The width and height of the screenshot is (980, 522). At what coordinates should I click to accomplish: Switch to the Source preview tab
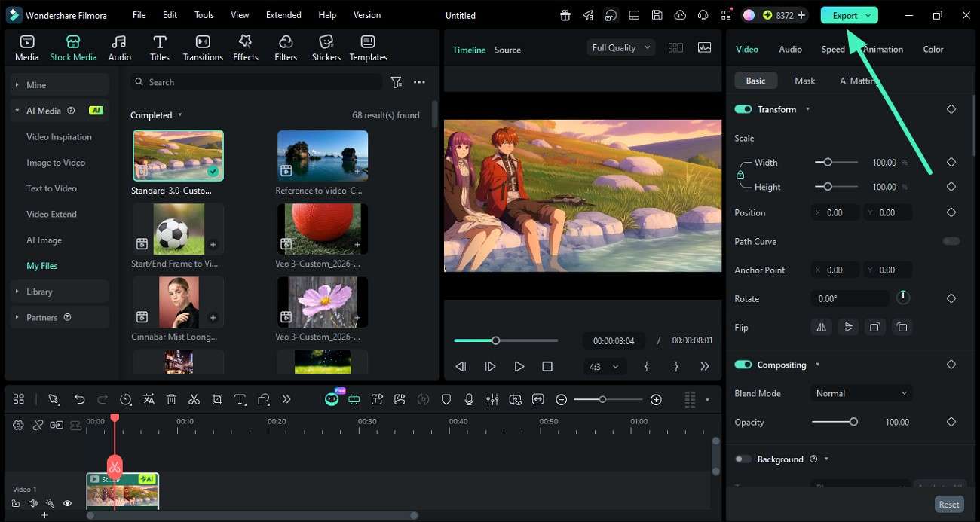click(507, 50)
